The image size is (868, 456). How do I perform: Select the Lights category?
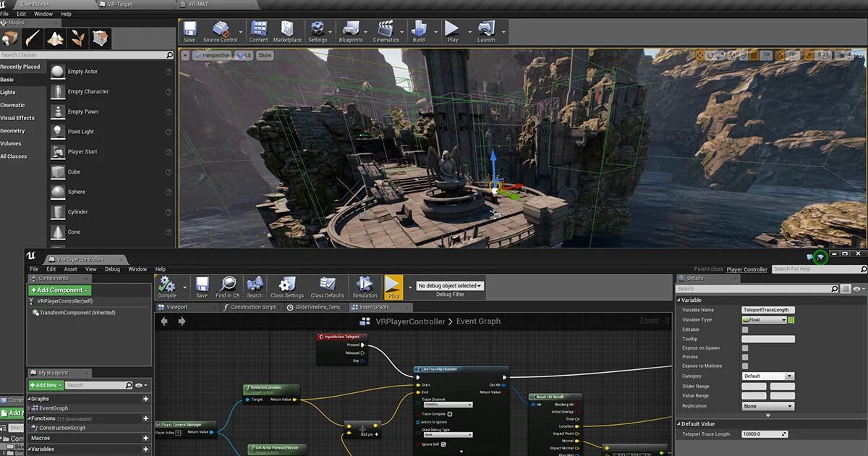pos(8,93)
